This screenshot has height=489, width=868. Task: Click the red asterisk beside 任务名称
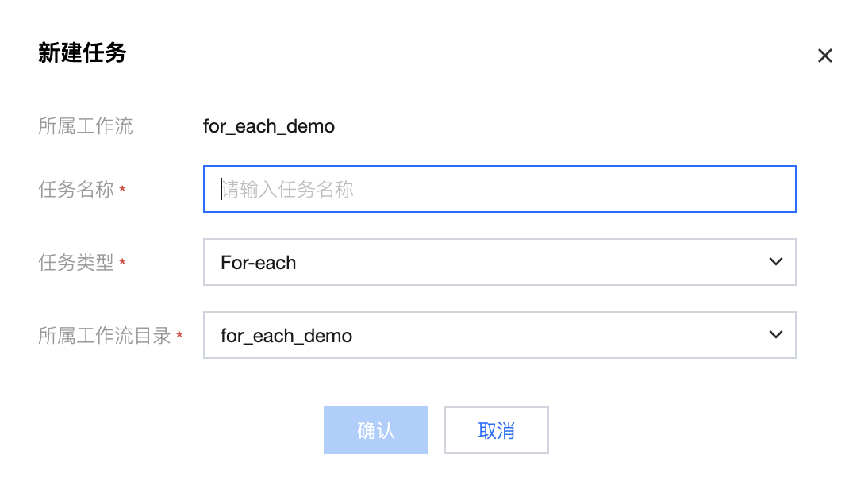click(123, 191)
